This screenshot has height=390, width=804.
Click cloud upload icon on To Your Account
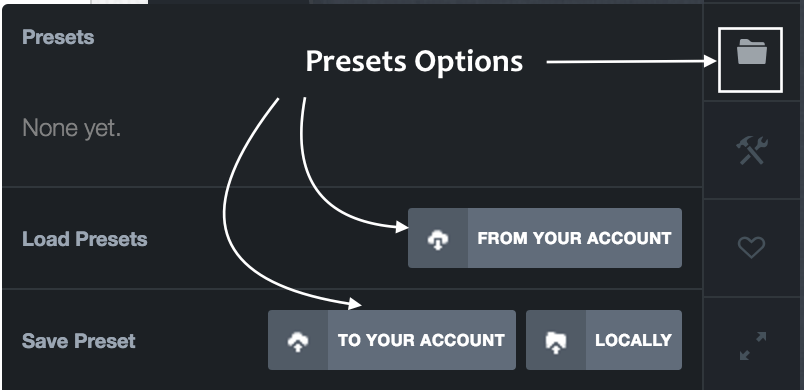coord(298,341)
